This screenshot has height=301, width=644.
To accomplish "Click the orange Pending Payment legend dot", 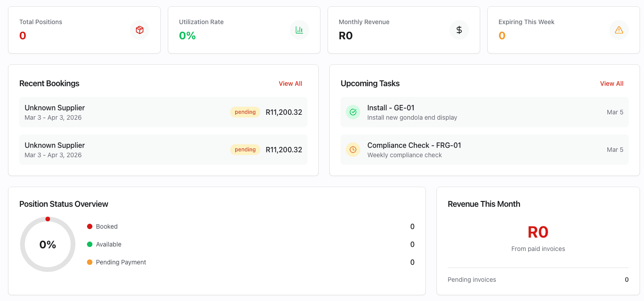I will click(90, 262).
